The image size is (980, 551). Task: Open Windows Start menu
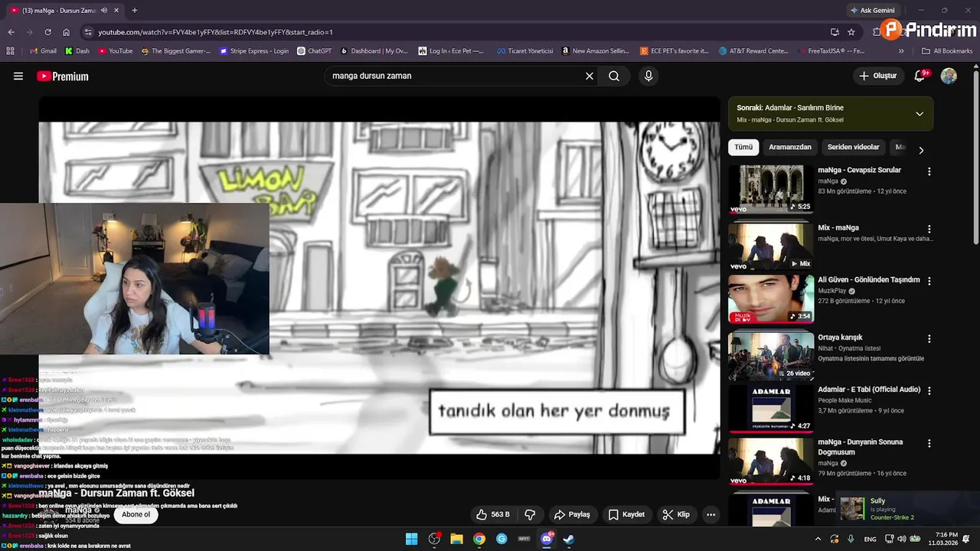412,539
